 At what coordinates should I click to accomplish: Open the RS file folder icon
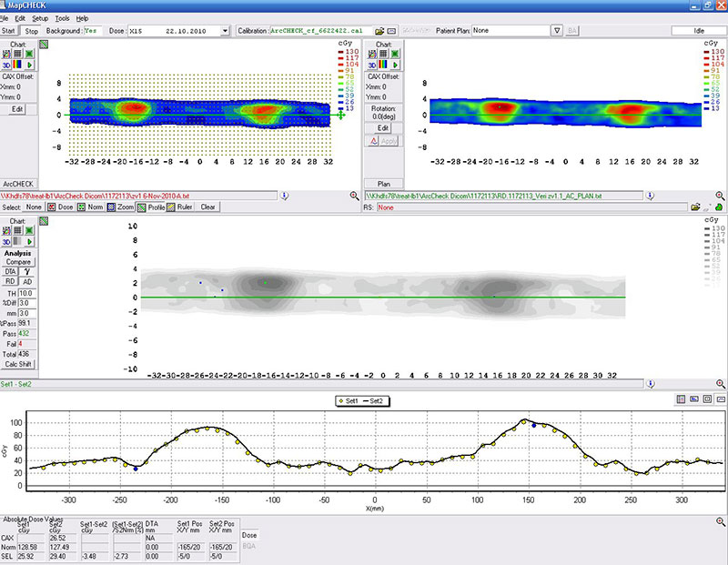695,207
